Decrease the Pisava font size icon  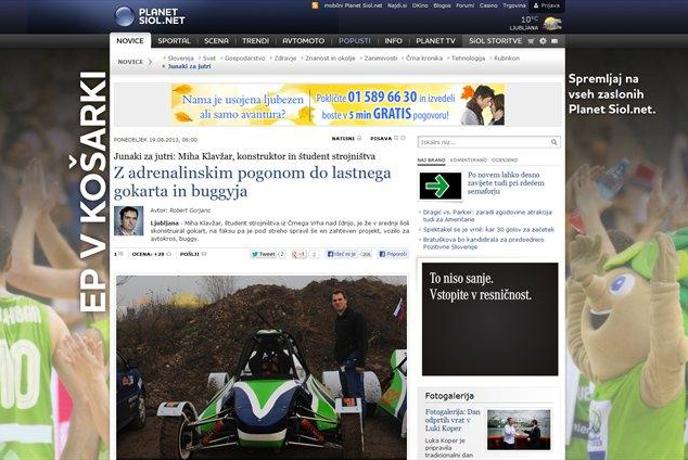pos(396,138)
